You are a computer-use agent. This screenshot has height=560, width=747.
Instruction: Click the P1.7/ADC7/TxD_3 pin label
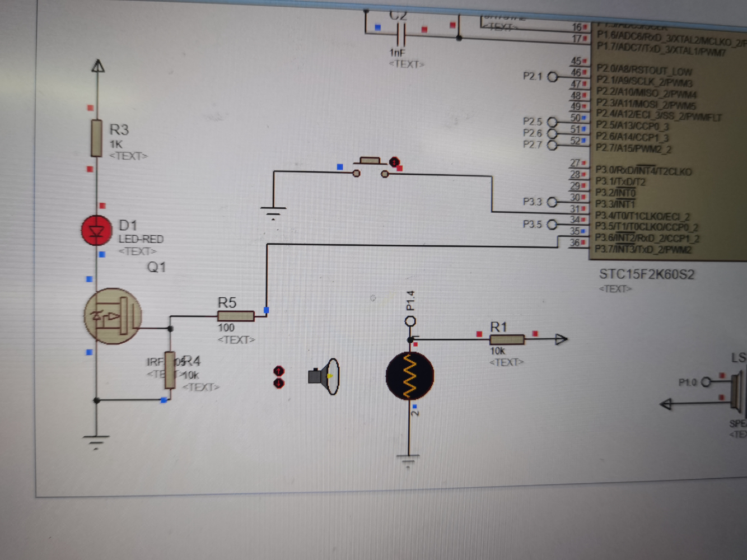[661, 50]
